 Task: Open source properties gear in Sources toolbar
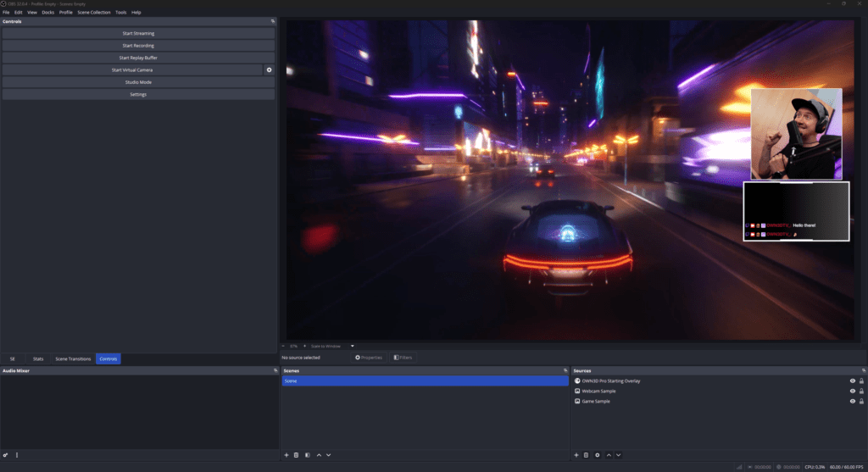(x=598, y=455)
